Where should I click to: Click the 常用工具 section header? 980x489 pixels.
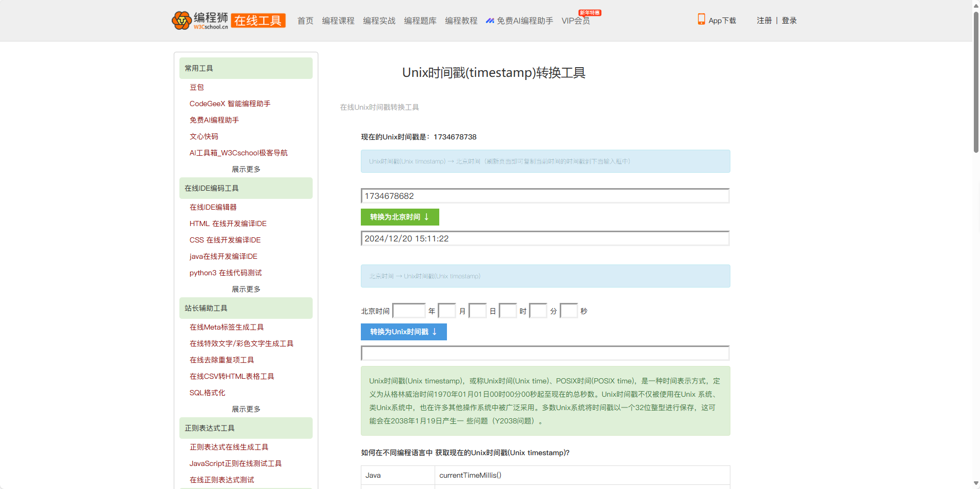point(246,68)
